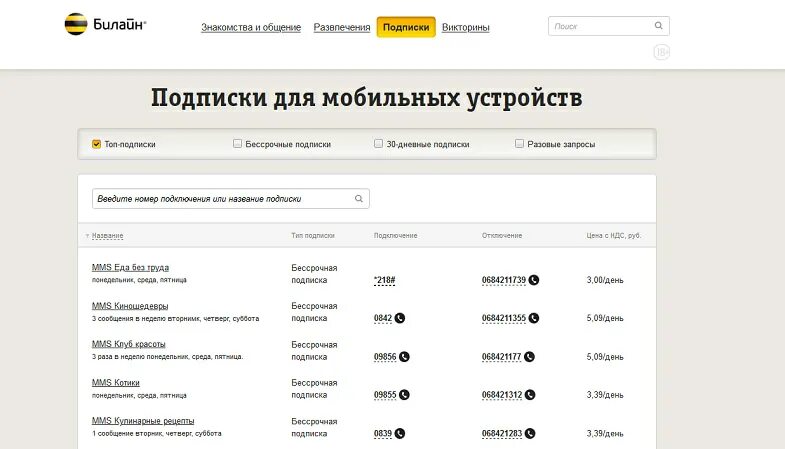The width and height of the screenshot is (785, 449).
Task: Check the 30-дневные подписки checkbox
Action: click(378, 144)
